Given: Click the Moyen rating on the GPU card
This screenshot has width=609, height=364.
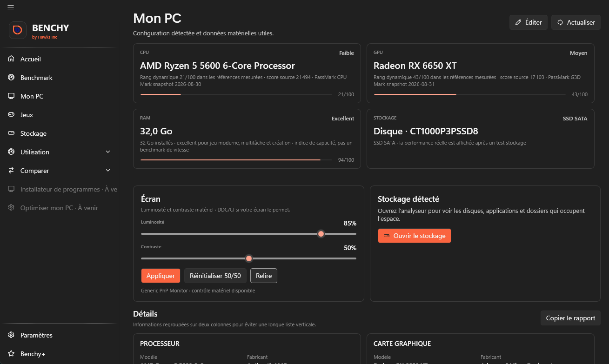Looking at the screenshot, I should [579, 53].
